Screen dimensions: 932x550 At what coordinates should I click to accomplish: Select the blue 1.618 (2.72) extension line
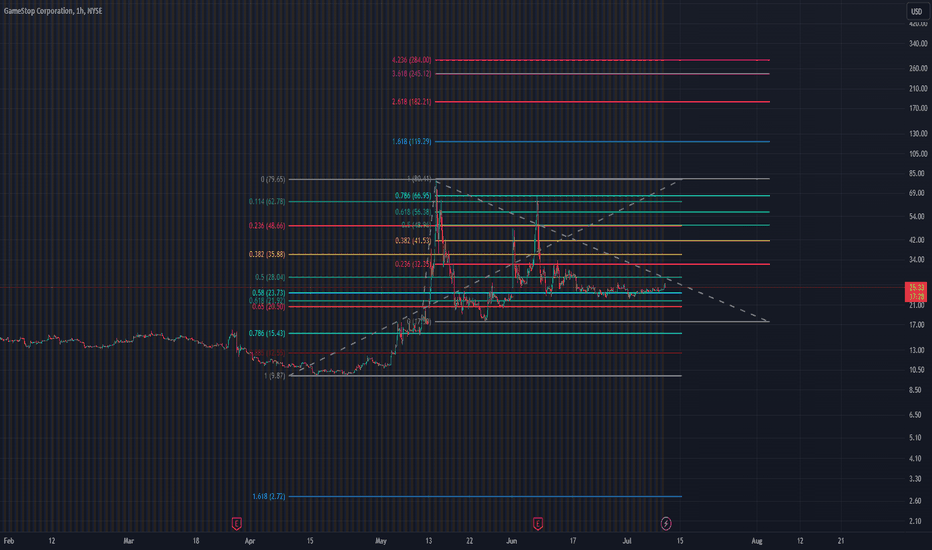484,496
